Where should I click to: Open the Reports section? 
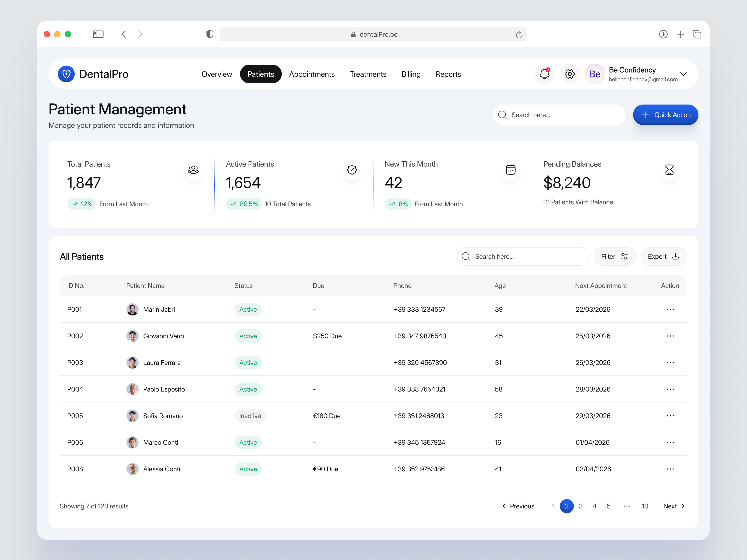click(x=448, y=74)
